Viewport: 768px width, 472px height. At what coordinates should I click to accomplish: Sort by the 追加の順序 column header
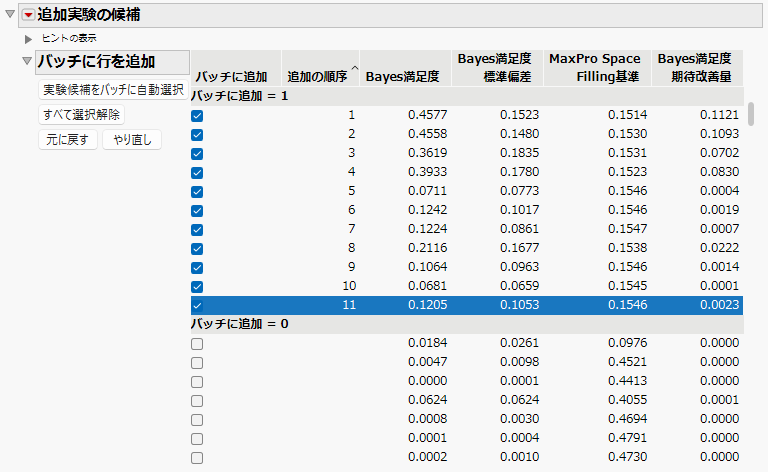coord(320,68)
